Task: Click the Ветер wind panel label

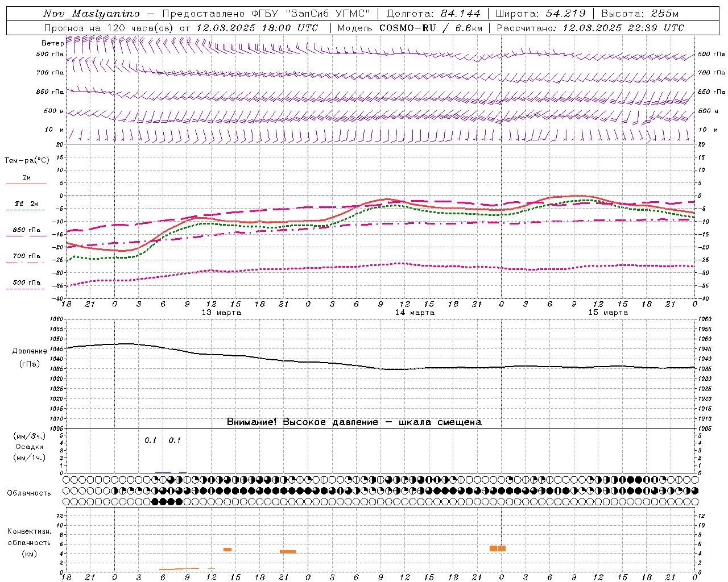Action: point(52,43)
